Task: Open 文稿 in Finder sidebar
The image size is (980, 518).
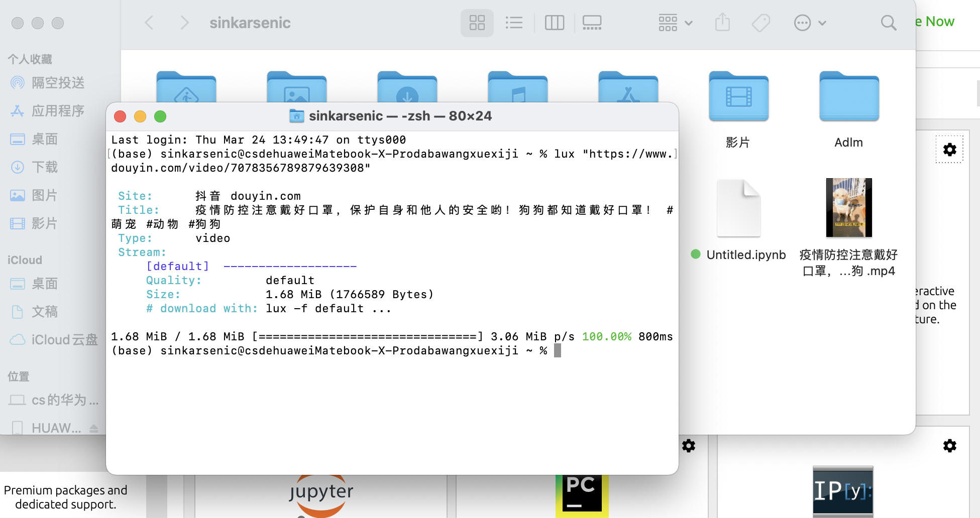Action: [34, 312]
